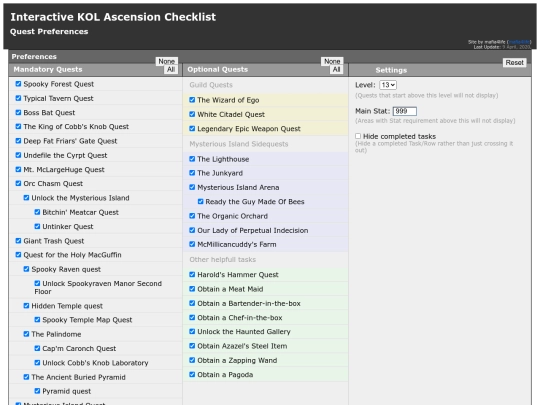Uncheck Spooky Temple Map Quest checkbox
Viewport: 540px width, 405px height.
click(37, 320)
